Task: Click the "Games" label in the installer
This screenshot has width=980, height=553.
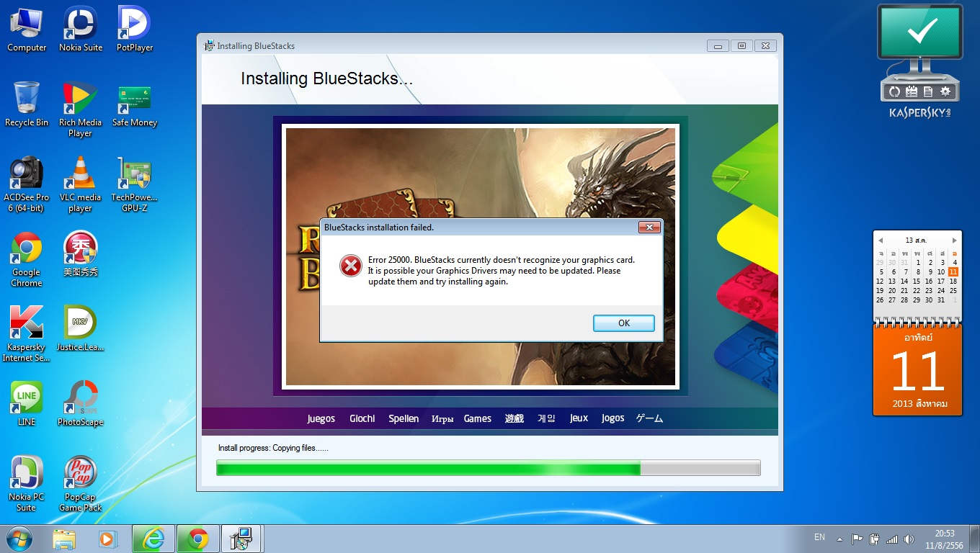Action: click(478, 418)
